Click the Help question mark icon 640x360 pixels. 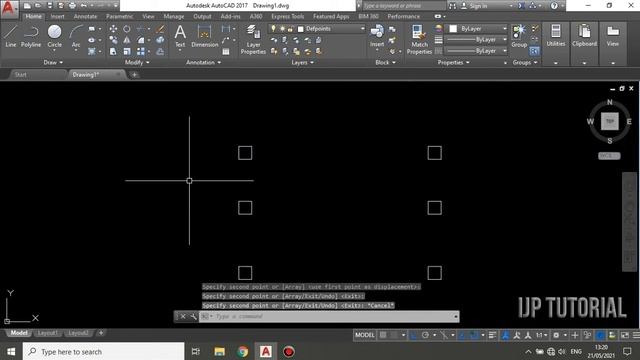click(x=554, y=6)
